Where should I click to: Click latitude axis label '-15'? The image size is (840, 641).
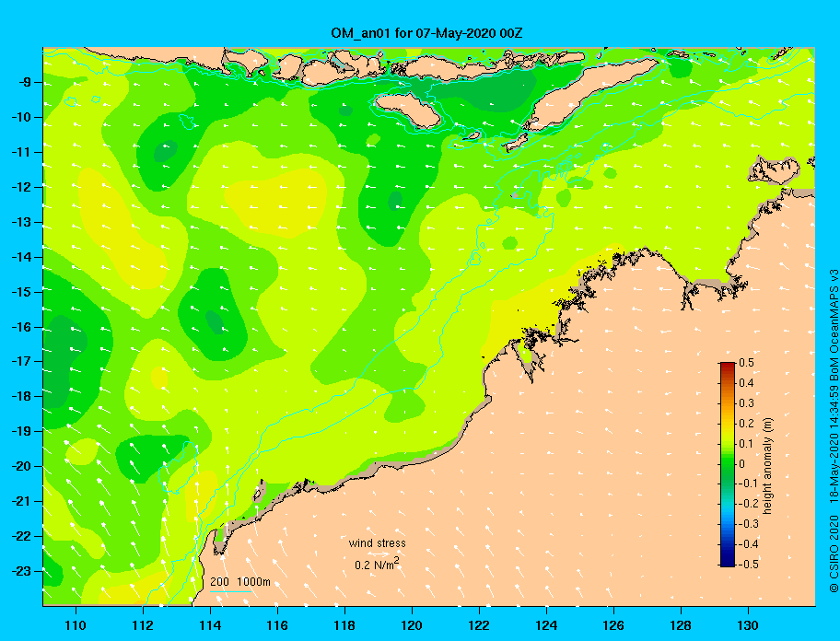[22, 292]
